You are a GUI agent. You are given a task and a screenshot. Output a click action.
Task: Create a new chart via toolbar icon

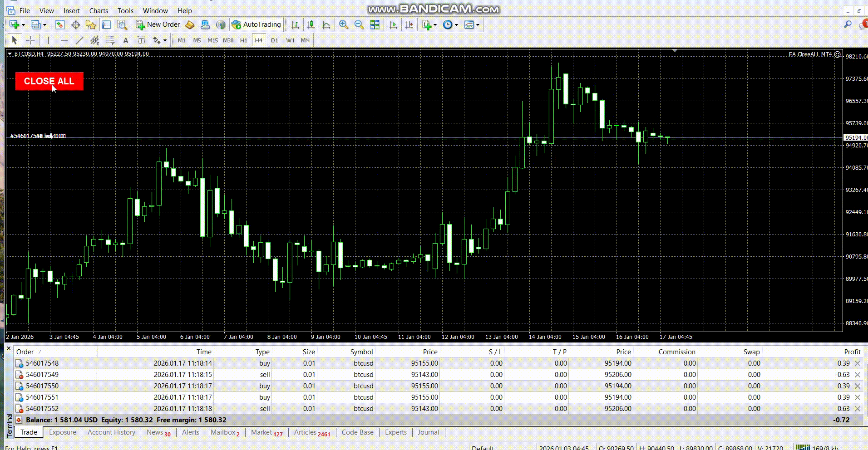[x=15, y=24]
